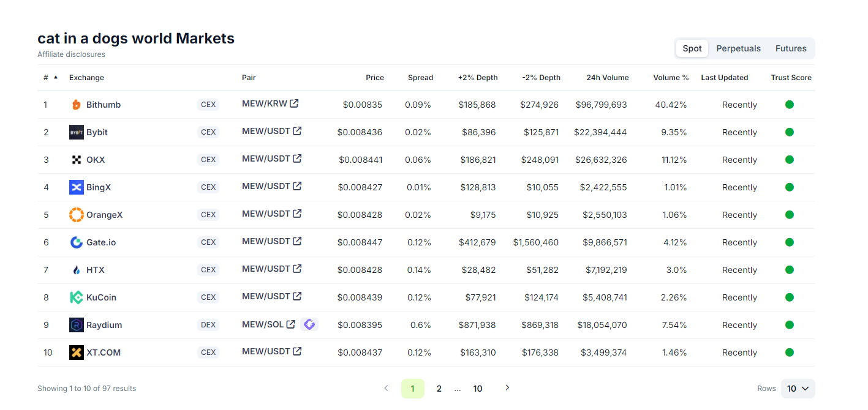Open external link icon in OrangeX row
868x410 pixels.
coord(297,214)
